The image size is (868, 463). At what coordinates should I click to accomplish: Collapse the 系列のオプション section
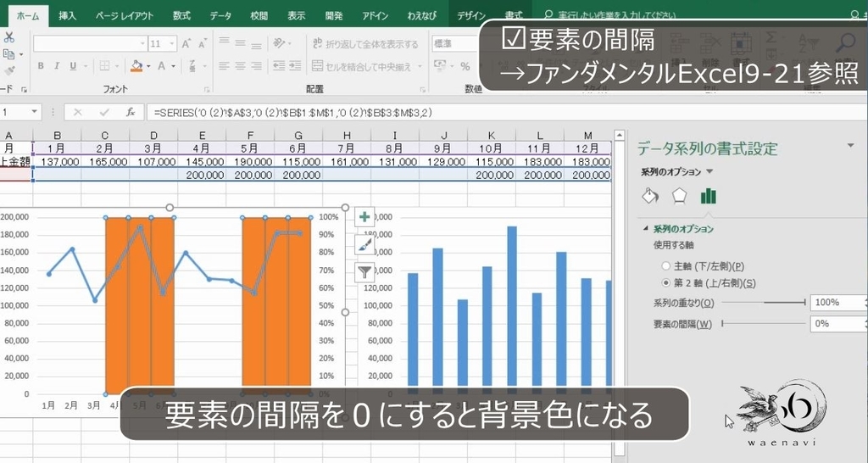(x=645, y=229)
